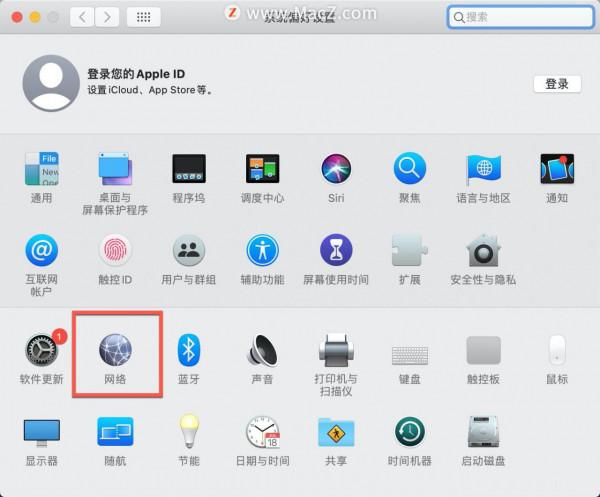Open 调度中心 Mission Control preferences
This screenshot has width=600, height=497.
click(x=262, y=169)
